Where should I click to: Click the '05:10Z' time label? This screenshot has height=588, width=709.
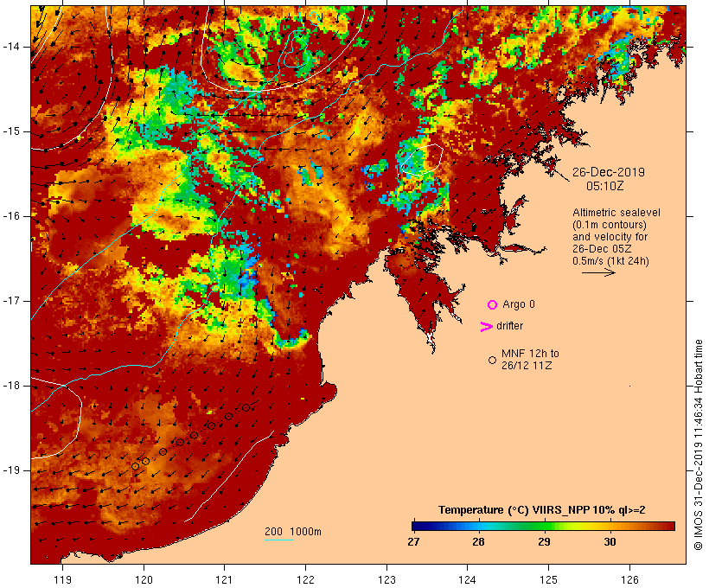coord(605,186)
